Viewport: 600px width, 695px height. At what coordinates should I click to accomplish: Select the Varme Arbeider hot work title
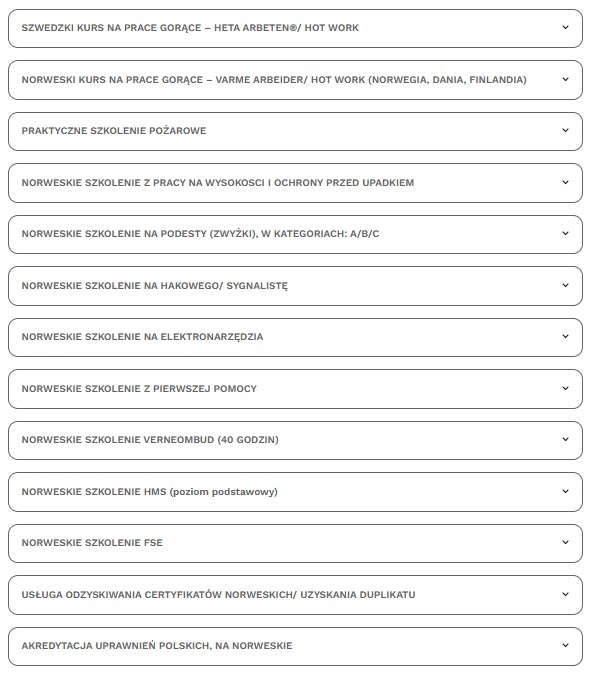[x=273, y=80]
